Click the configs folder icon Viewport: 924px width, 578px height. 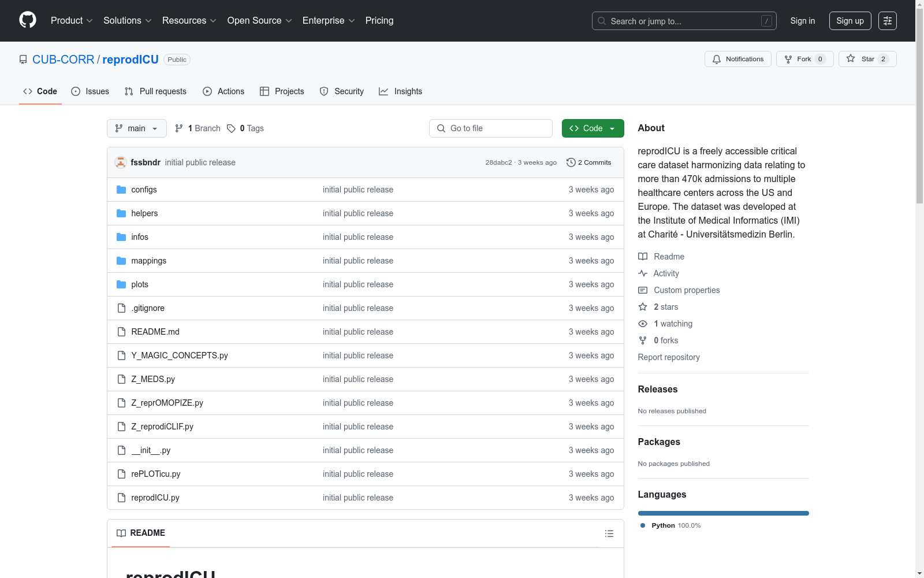121,190
